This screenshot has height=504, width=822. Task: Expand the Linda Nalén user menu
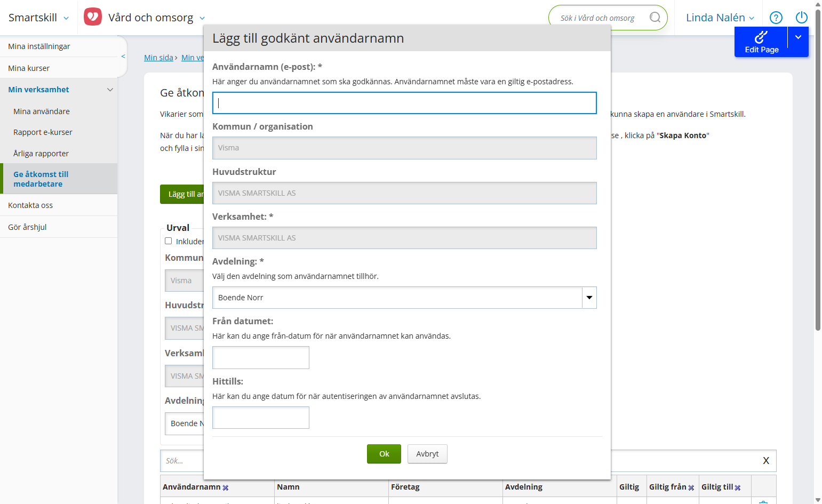pos(720,18)
